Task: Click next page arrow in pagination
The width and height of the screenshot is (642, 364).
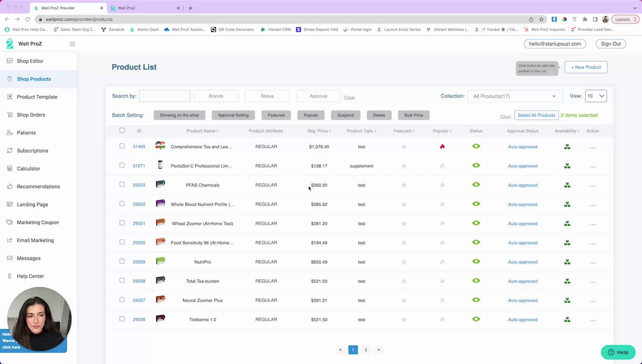Action: pos(379,350)
